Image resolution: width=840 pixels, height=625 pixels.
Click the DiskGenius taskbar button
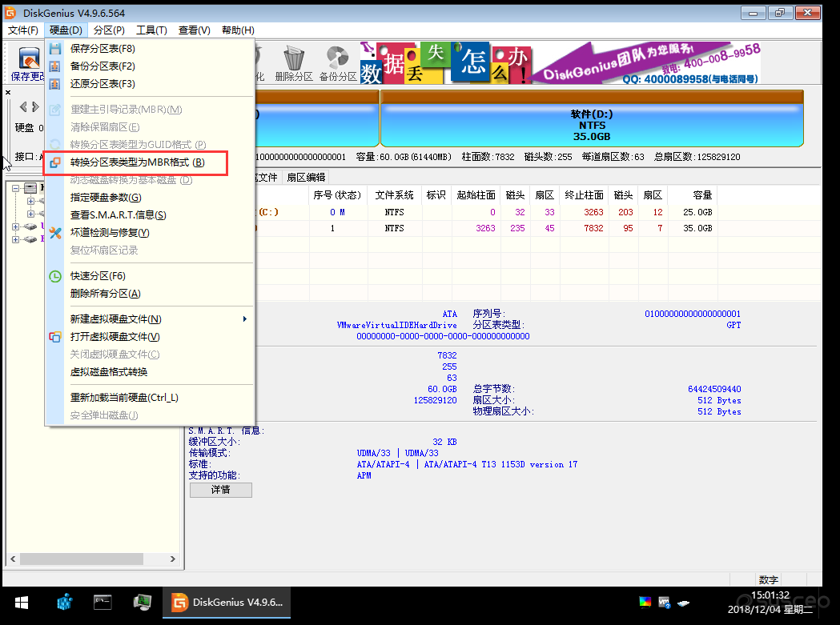click(227, 603)
